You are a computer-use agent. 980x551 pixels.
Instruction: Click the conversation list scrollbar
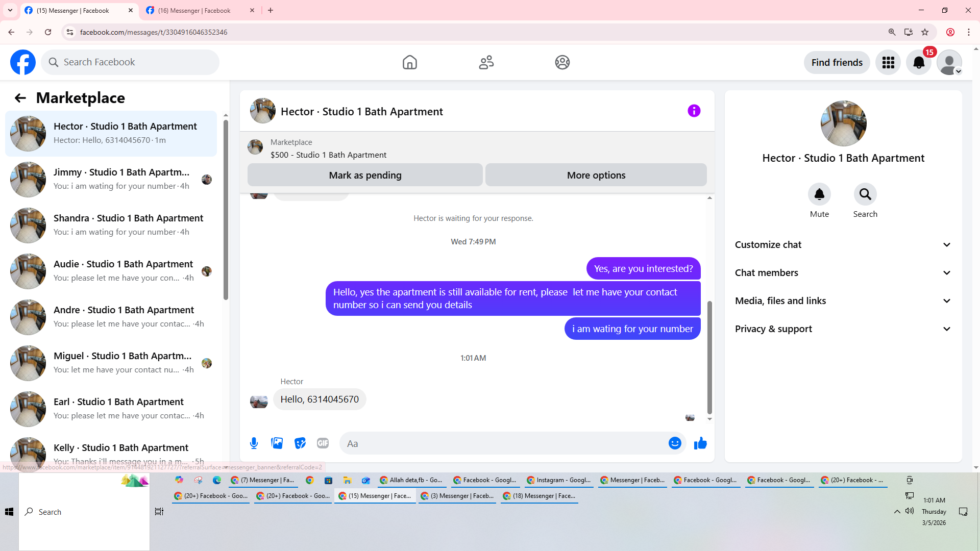(226, 209)
